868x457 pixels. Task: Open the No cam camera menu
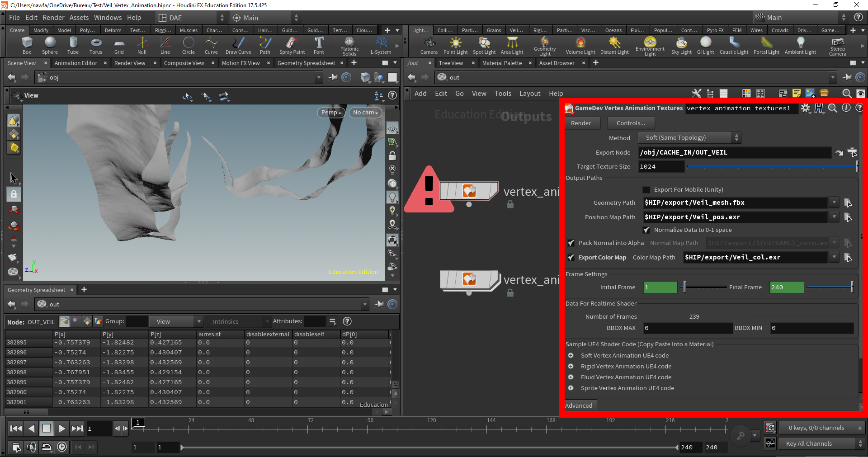click(x=365, y=113)
